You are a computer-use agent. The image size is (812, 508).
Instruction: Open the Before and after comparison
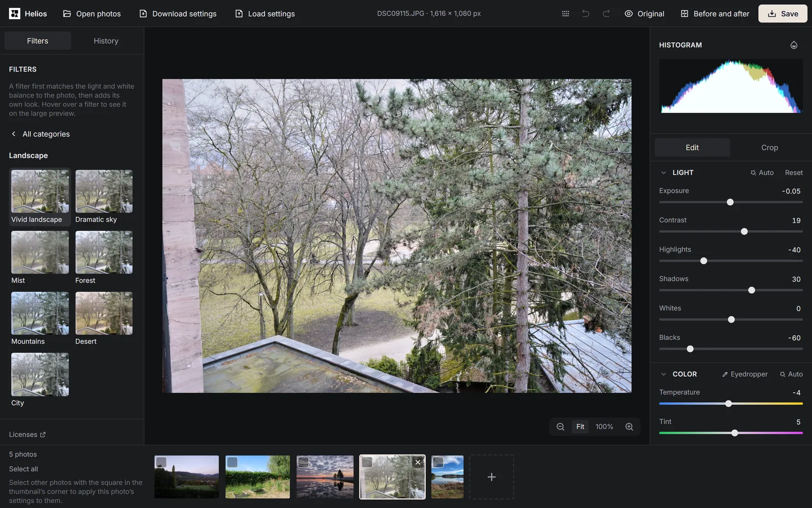[715, 14]
